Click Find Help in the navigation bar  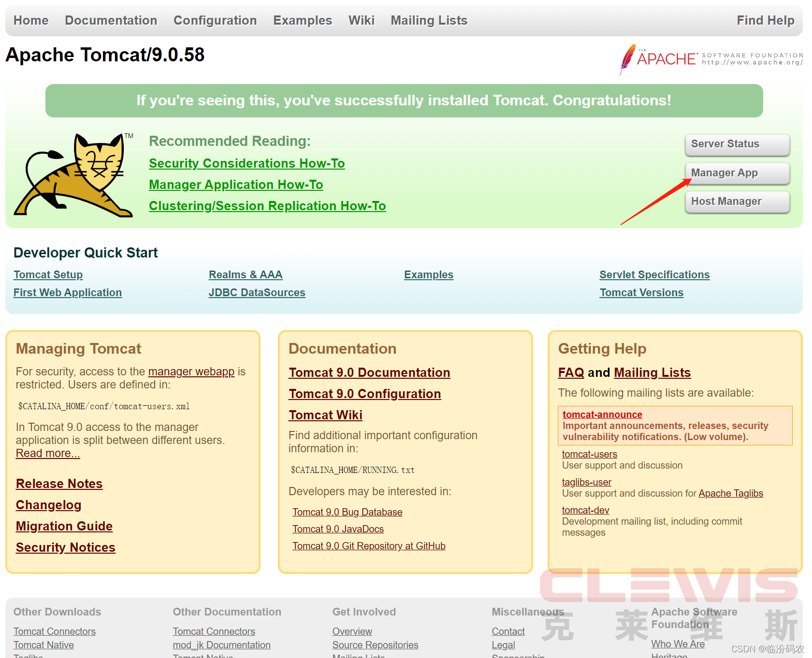[x=766, y=20]
